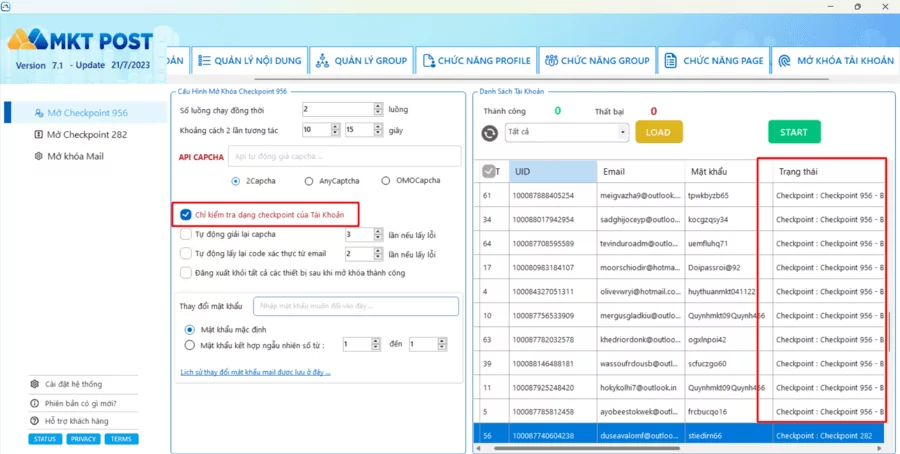The height and width of the screenshot is (454, 900).
Task: Open Mở Checkpoint 282 sidebar item
Action: point(86,134)
